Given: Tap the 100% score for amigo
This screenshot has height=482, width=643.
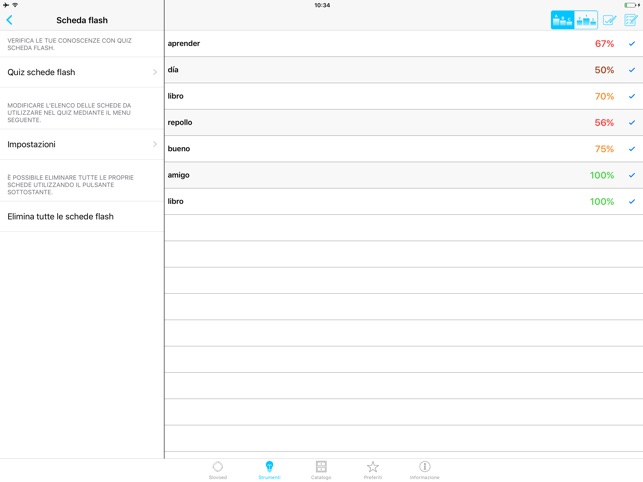Looking at the screenshot, I should (x=602, y=175).
